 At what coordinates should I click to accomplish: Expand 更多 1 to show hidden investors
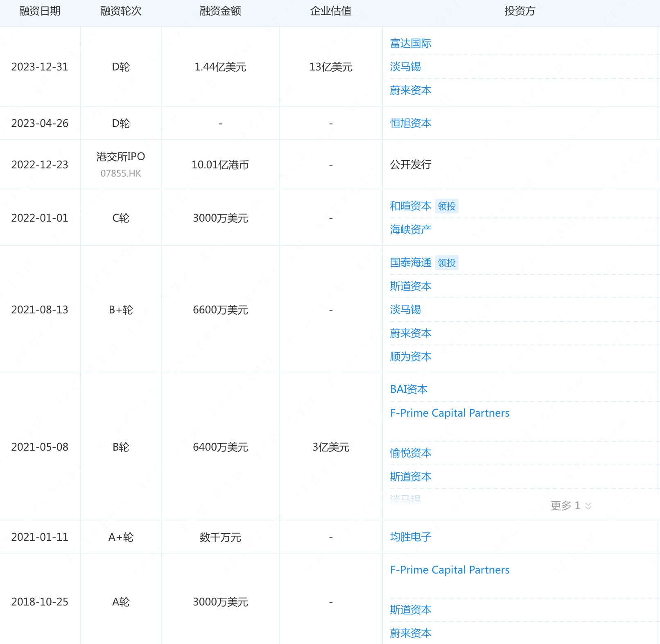tap(570, 506)
